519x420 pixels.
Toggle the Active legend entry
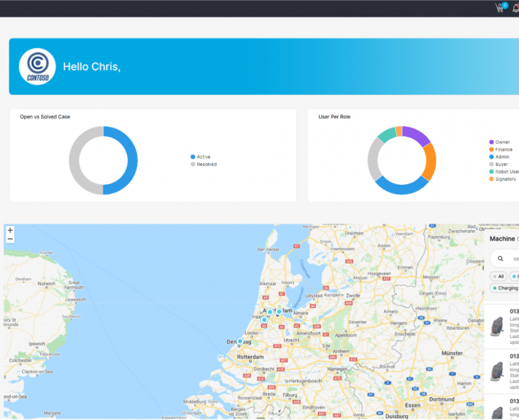tap(201, 157)
